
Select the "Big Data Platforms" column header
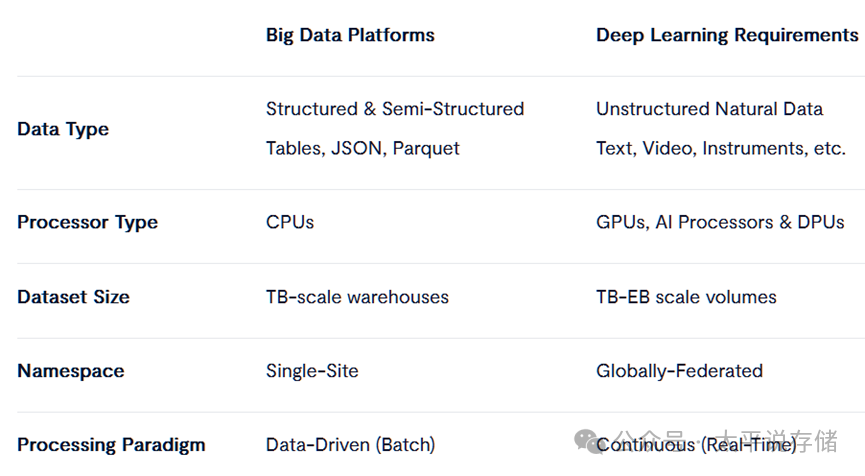[x=350, y=35]
